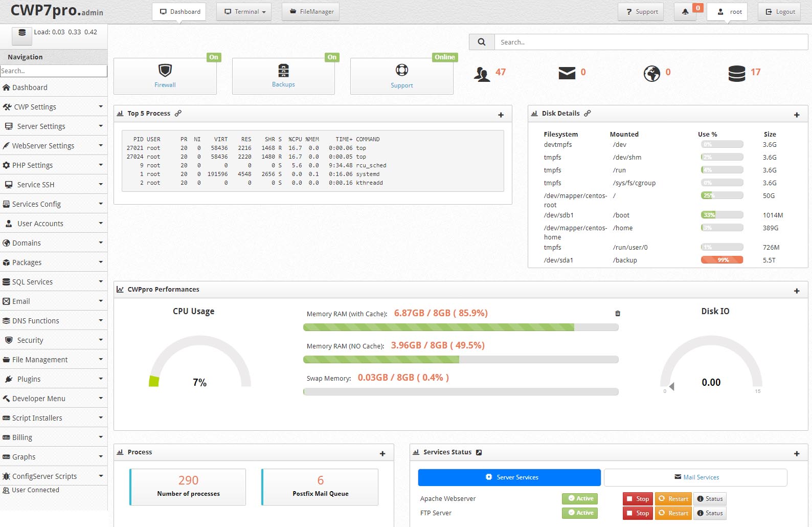
Task: Click the magnifier search icon button
Action: click(x=482, y=42)
